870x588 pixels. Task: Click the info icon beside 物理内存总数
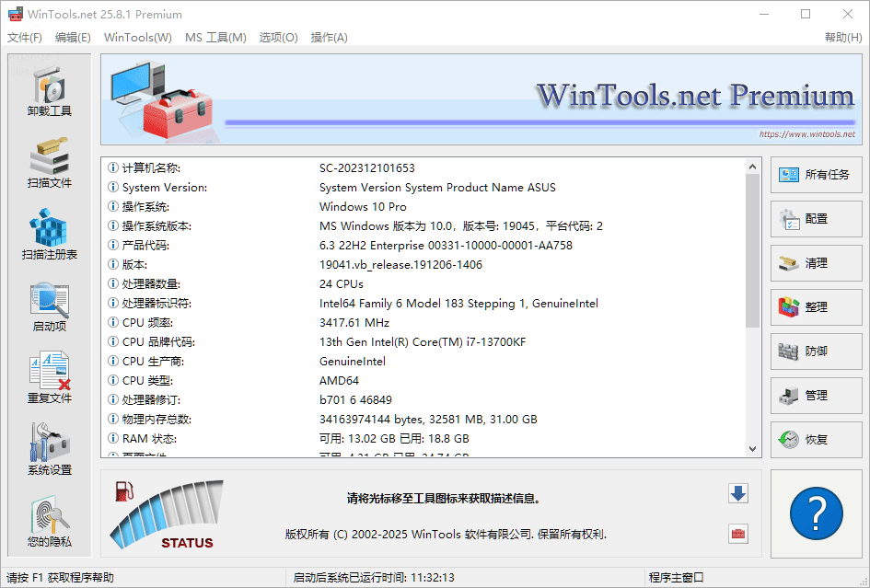coord(113,419)
